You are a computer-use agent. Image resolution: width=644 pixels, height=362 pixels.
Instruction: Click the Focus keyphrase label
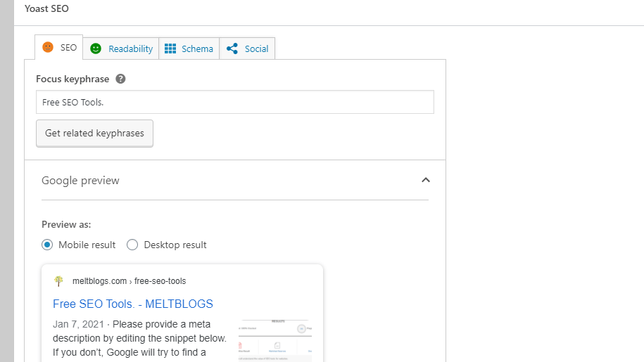72,79
